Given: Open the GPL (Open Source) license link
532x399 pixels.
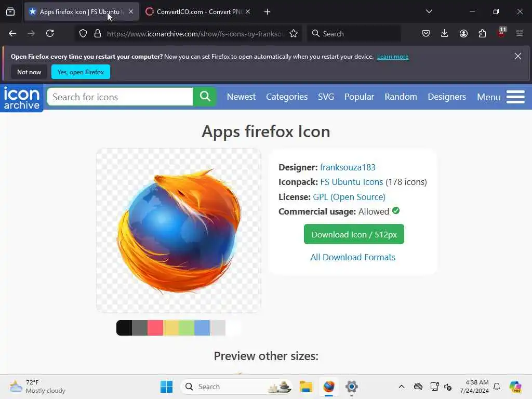Looking at the screenshot, I should [349, 197].
